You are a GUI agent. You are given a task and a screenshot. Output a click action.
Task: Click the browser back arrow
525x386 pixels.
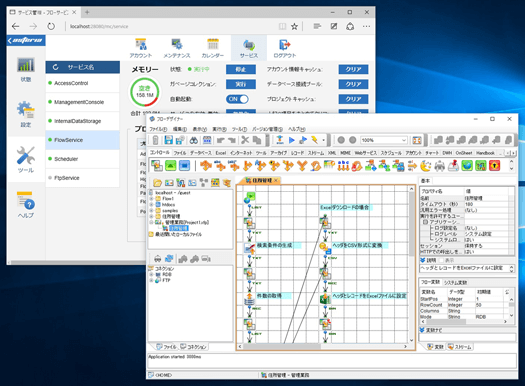pos(15,26)
